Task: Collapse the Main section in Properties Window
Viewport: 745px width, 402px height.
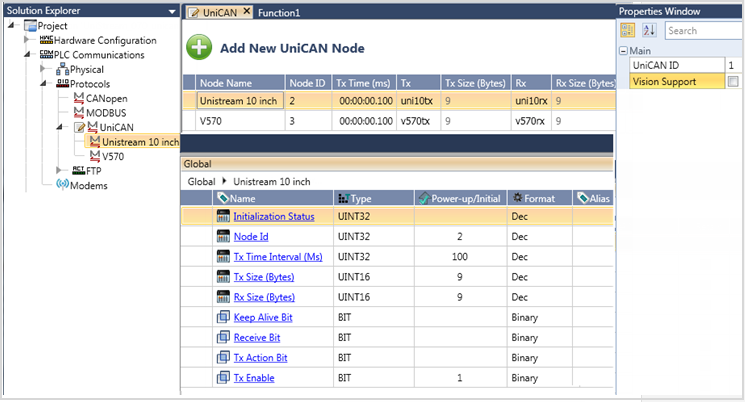Action: 623,50
